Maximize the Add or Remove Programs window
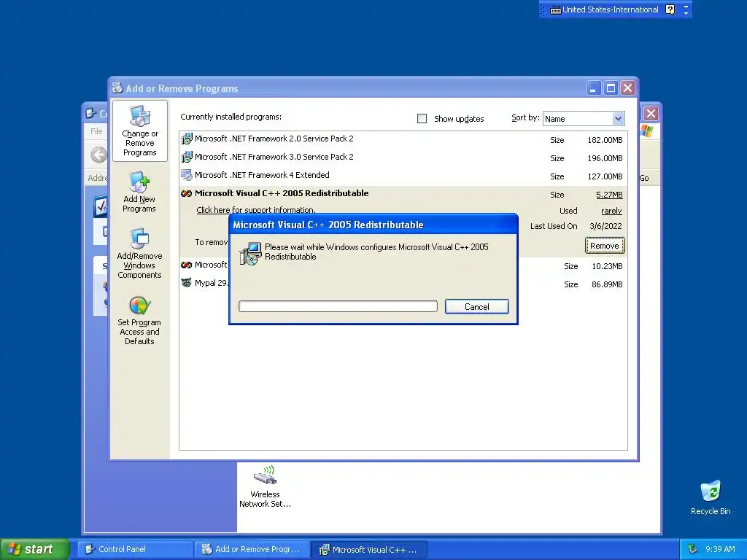The width and height of the screenshot is (747, 560). [x=611, y=88]
